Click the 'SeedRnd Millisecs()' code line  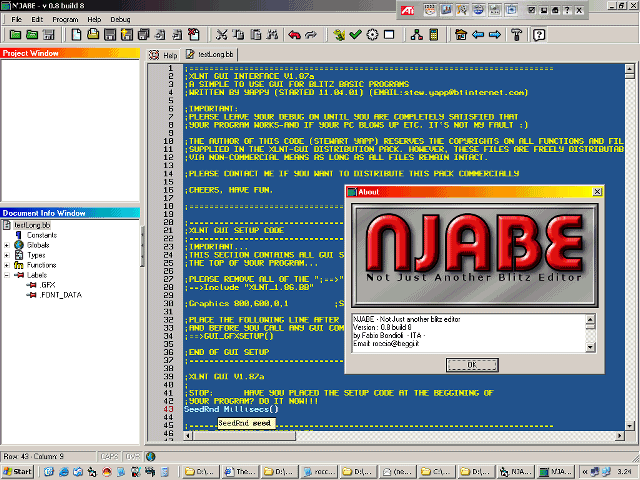click(x=231, y=409)
